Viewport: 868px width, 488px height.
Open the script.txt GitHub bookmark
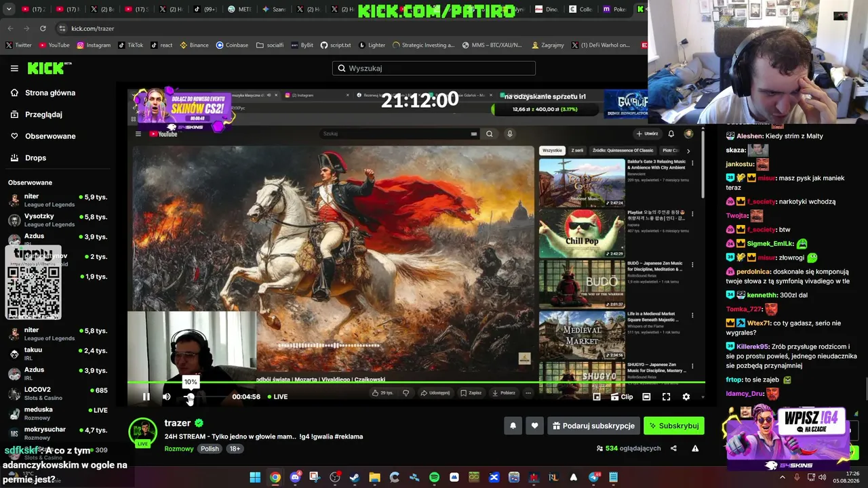coord(336,45)
